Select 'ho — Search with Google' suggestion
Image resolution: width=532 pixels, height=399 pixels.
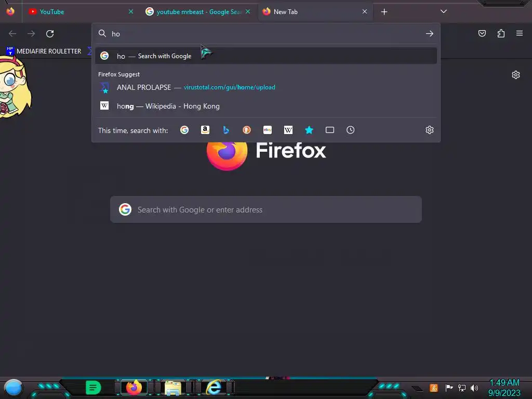(266, 56)
